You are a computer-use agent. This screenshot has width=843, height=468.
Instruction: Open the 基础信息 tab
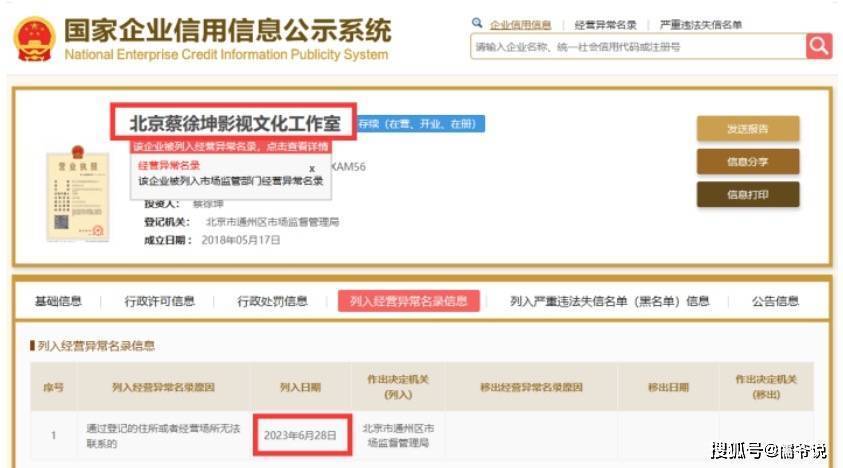[58, 301]
